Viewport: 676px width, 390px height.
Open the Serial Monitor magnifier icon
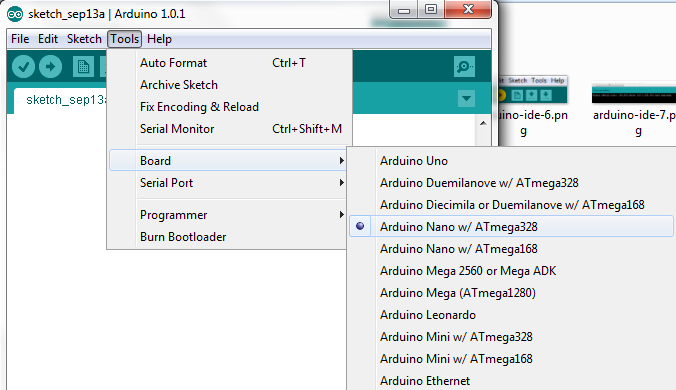click(464, 66)
